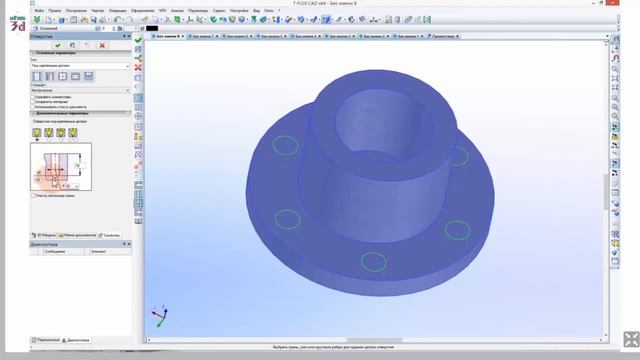Choose the second yellow fastener hole icon
Viewport: 640px width, 360px height.
pyautogui.click(x=49, y=132)
